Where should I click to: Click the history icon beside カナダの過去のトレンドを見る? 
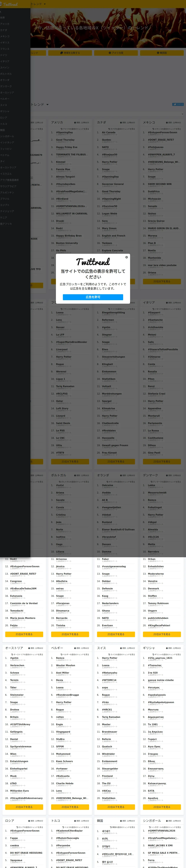point(109,129)
